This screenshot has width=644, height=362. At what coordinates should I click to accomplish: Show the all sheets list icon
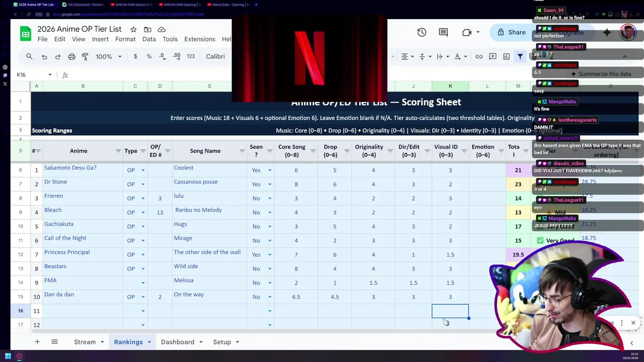[54, 342]
